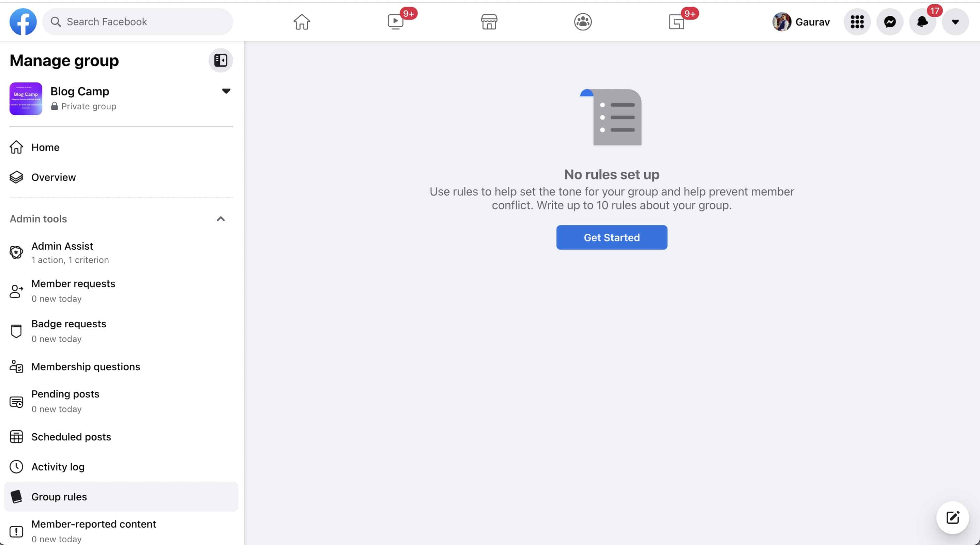Screen dimensions: 980x545
Task: Click the Blog Camp group thumbnail
Action: point(26,98)
